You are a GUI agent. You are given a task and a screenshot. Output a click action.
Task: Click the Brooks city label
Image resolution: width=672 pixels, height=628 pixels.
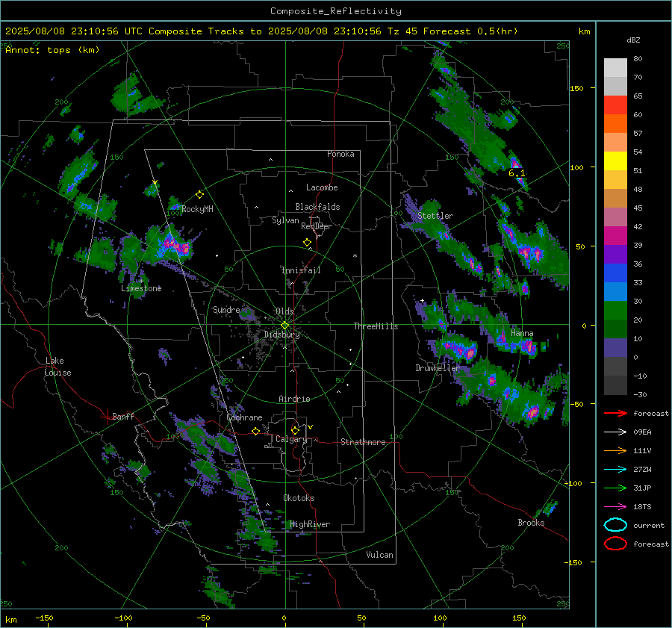coord(531,523)
